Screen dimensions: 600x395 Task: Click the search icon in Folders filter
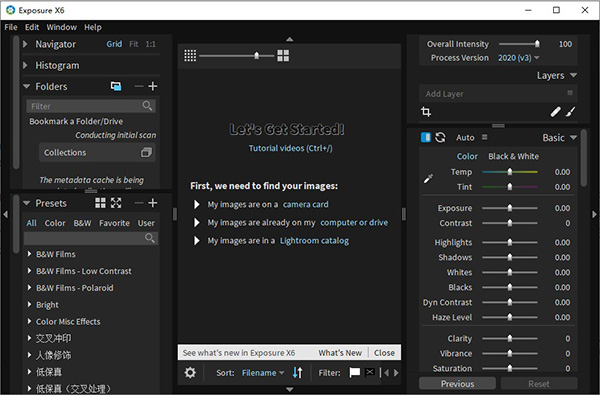(147, 105)
